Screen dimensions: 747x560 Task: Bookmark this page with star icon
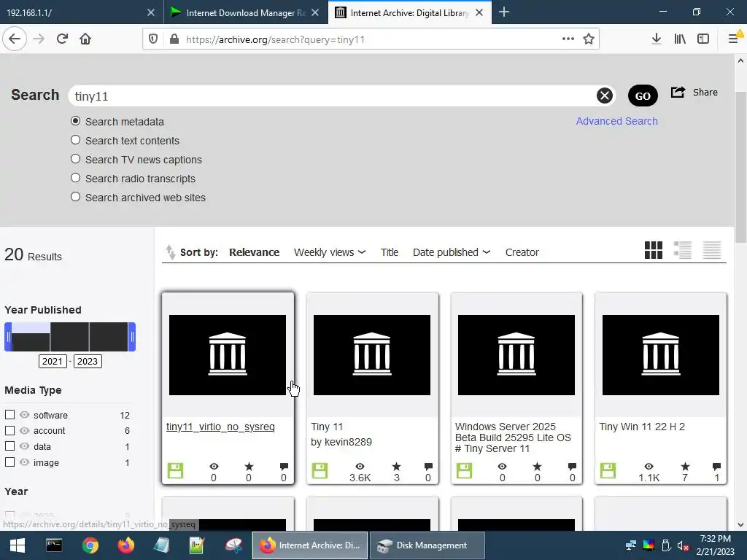tap(589, 39)
